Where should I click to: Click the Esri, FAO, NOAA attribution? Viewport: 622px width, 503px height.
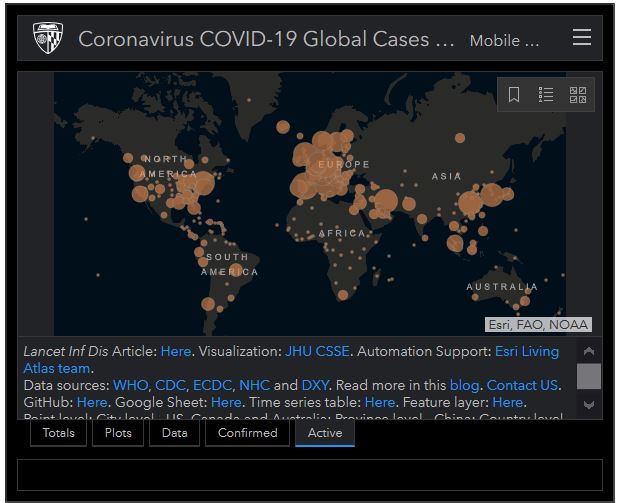pyautogui.click(x=538, y=324)
